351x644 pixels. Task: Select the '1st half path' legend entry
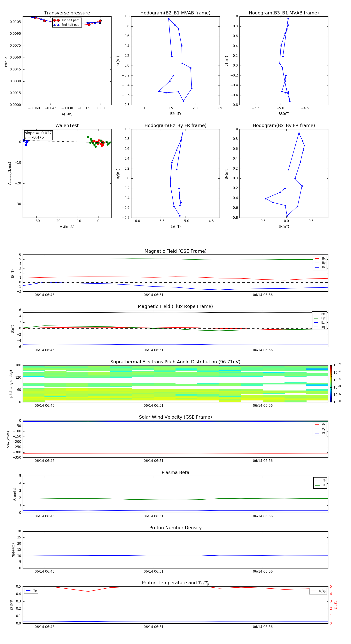(x=67, y=20)
